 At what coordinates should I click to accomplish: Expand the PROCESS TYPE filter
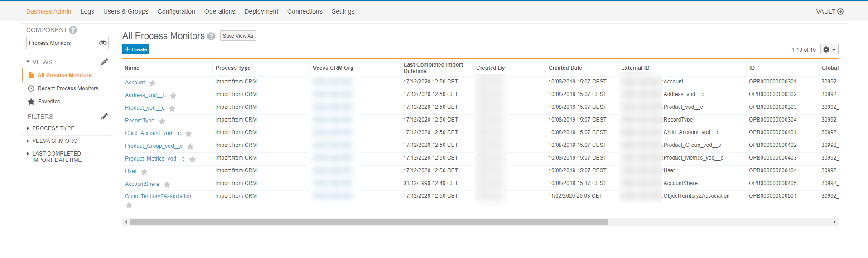click(x=53, y=128)
